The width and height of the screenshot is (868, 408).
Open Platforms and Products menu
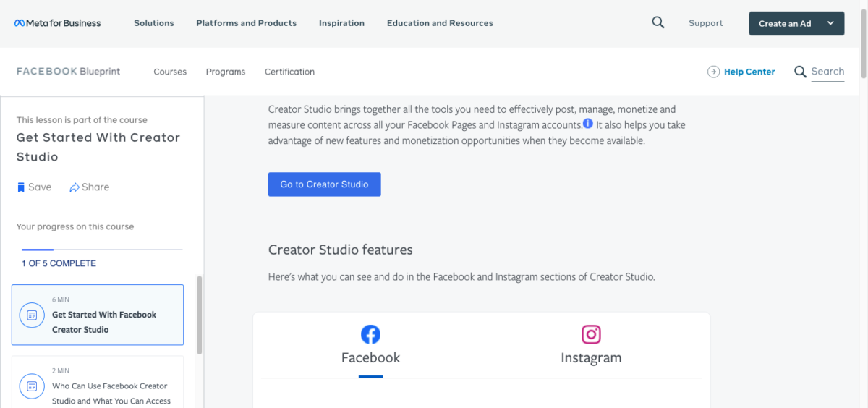coord(246,23)
